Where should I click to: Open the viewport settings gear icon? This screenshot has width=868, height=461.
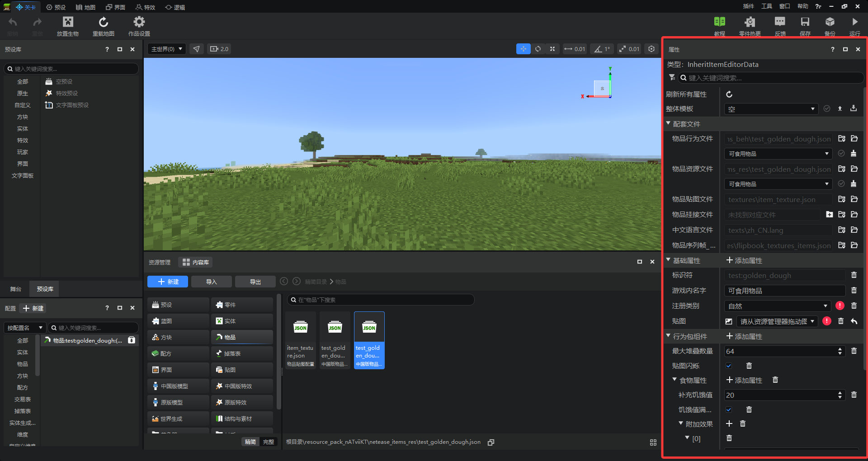(x=651, y=49)
